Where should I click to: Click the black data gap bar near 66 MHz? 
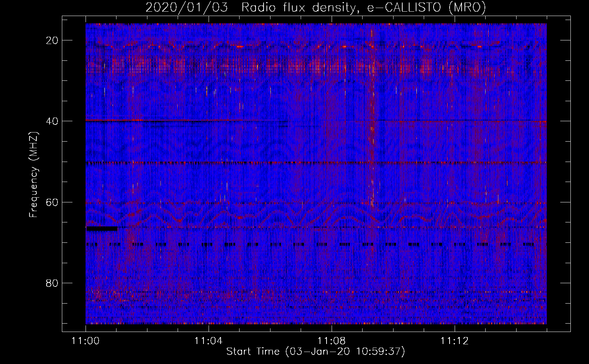click(x=102, y=229)
